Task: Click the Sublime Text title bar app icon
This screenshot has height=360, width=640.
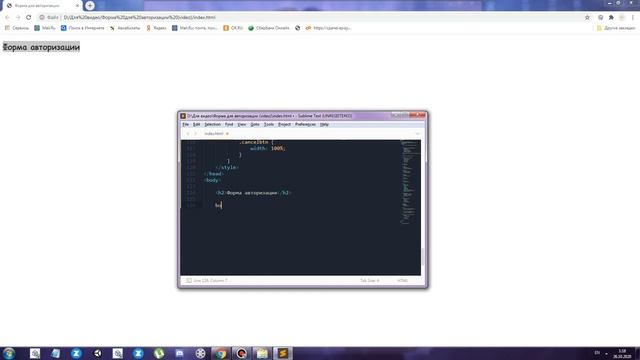Action: pos(183,116)
